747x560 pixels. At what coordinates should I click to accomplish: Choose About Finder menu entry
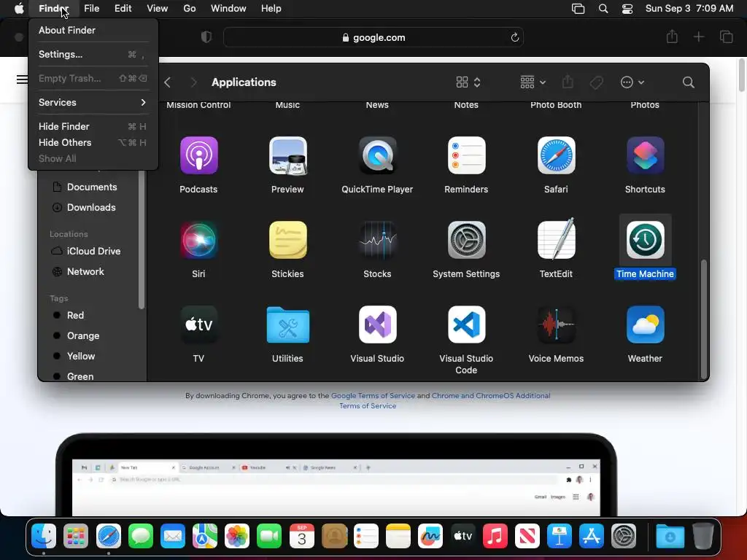(x=93, y=30)
